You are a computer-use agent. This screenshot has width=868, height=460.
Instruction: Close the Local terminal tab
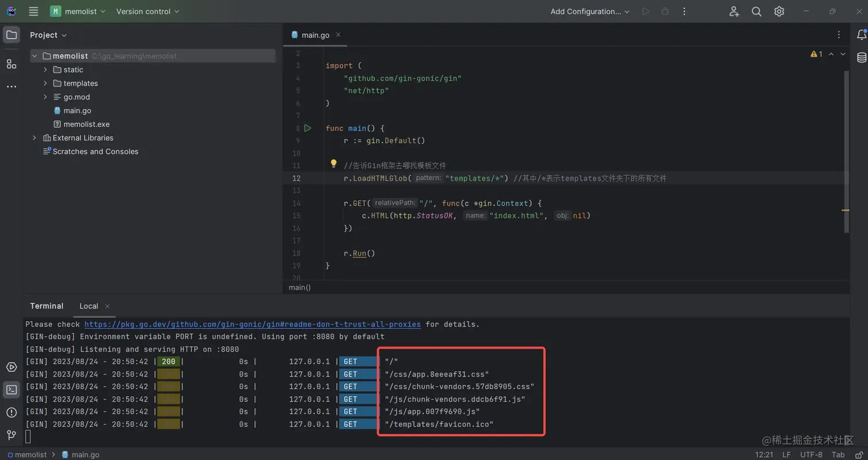(107, 306)
